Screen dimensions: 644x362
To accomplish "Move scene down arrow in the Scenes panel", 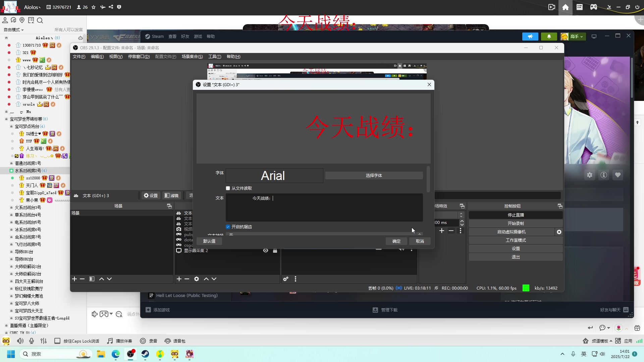I will [x=109, y=279].
